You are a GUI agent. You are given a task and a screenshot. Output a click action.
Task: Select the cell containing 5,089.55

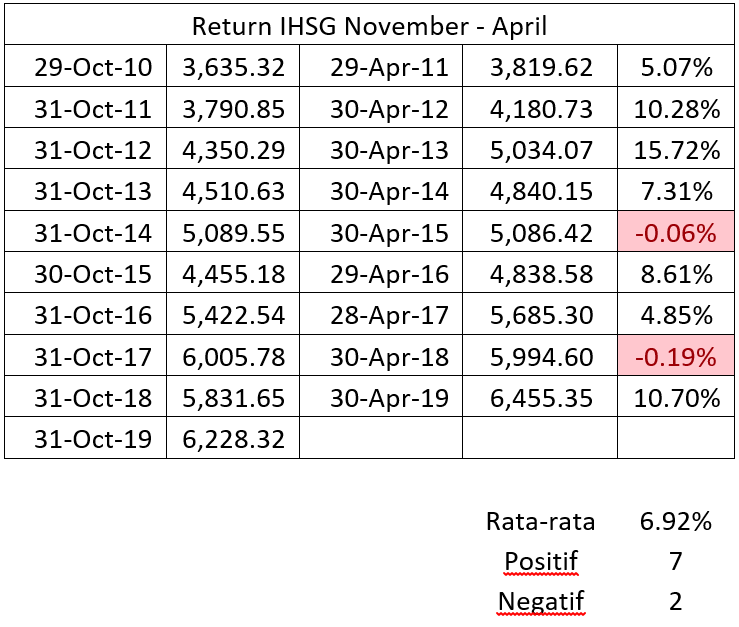click(233, 233)
